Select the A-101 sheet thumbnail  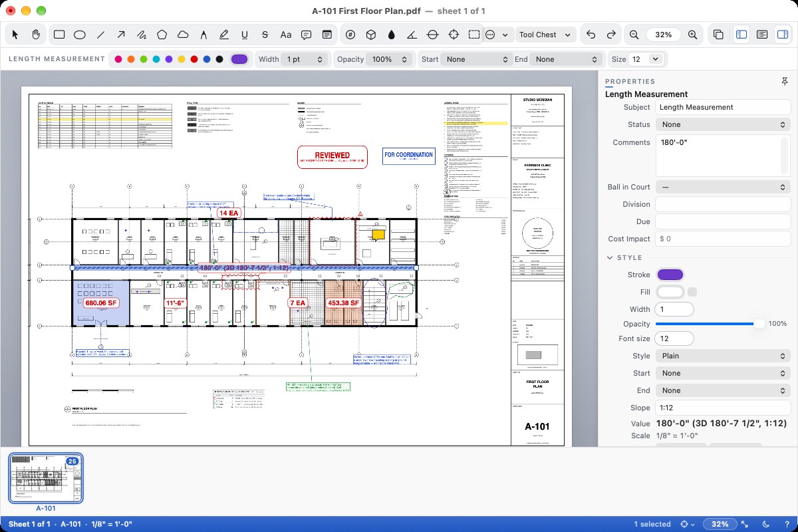tap(45, 478)
